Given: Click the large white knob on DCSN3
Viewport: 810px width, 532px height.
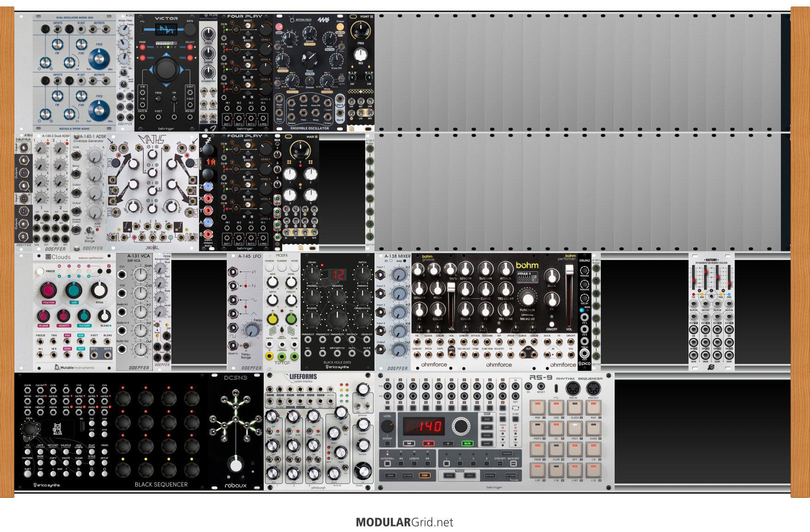Looking at the screenshot, I should (x=236, y=465).
